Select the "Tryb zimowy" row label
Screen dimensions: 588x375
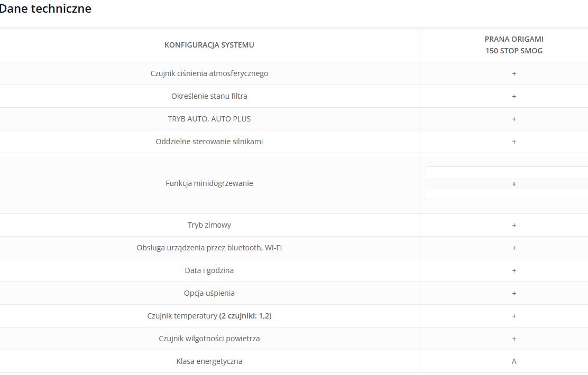click(x=209, y=225)
